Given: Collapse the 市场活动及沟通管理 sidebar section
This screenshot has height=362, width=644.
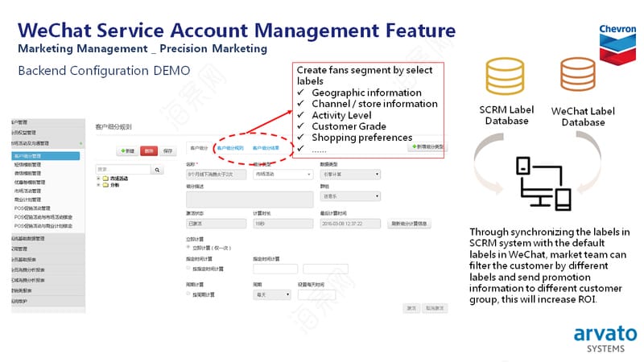Looking at the screenshot, I should point(47,143).
